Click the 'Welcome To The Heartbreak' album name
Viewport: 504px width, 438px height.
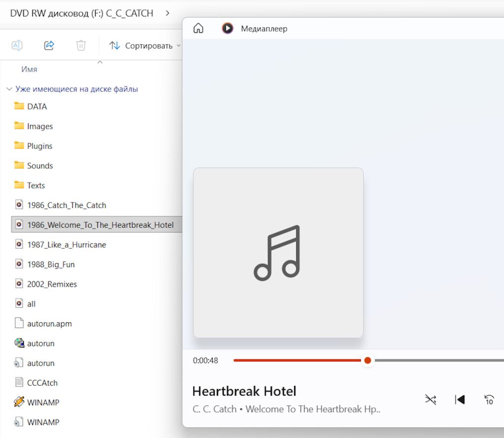click(313, 409)
